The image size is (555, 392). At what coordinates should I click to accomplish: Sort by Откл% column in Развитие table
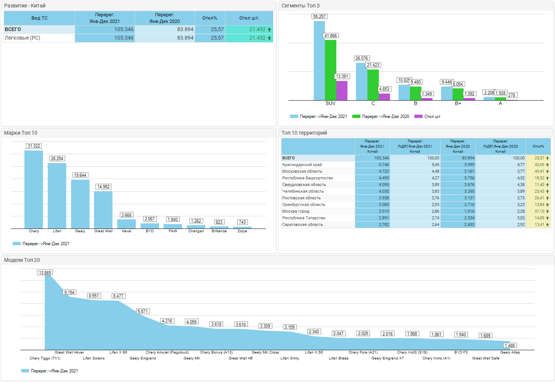(210, 18)
